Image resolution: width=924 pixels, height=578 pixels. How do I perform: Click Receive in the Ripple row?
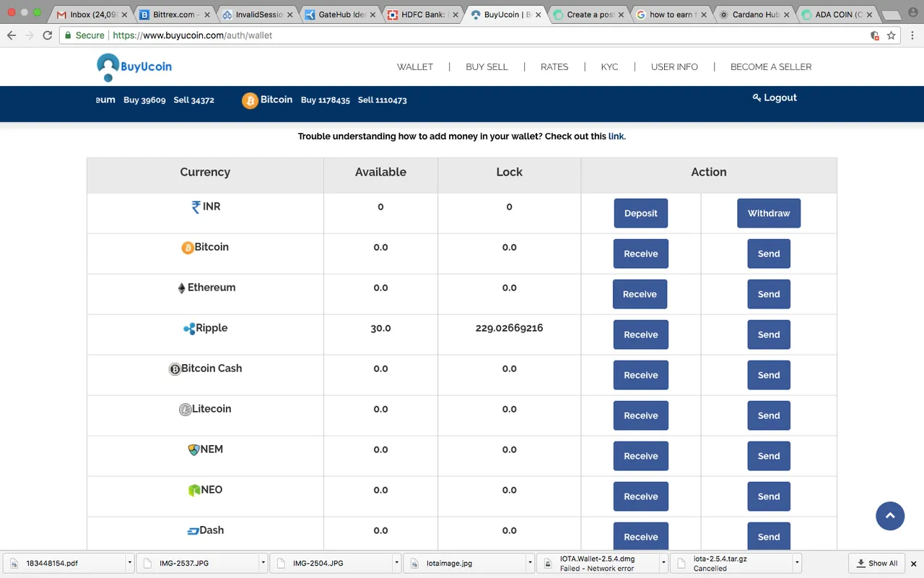coord(641,335)
